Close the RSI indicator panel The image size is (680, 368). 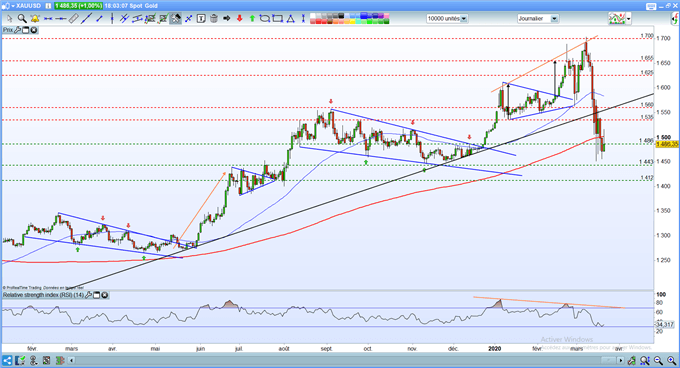pyautogui.click(x=105, y=295)
